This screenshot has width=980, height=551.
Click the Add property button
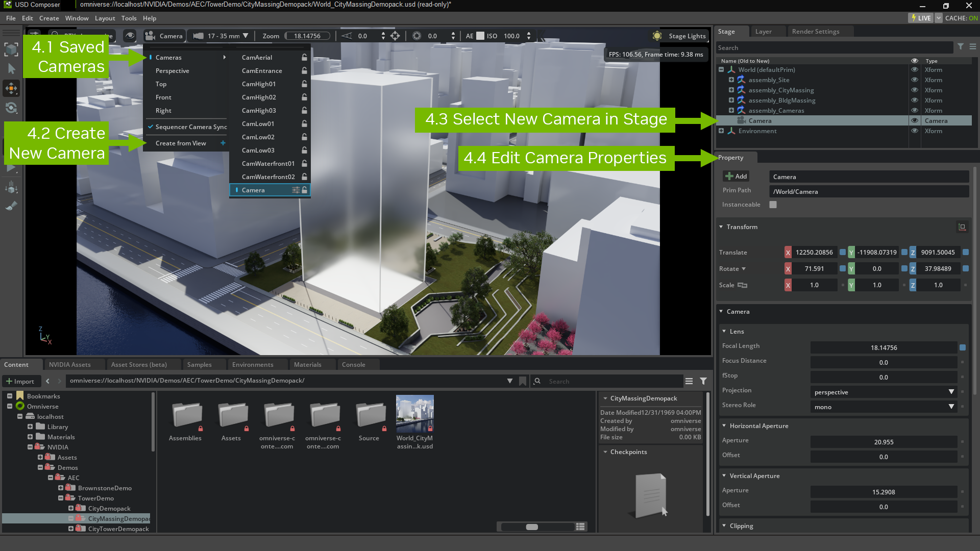[x=736, y=176]
